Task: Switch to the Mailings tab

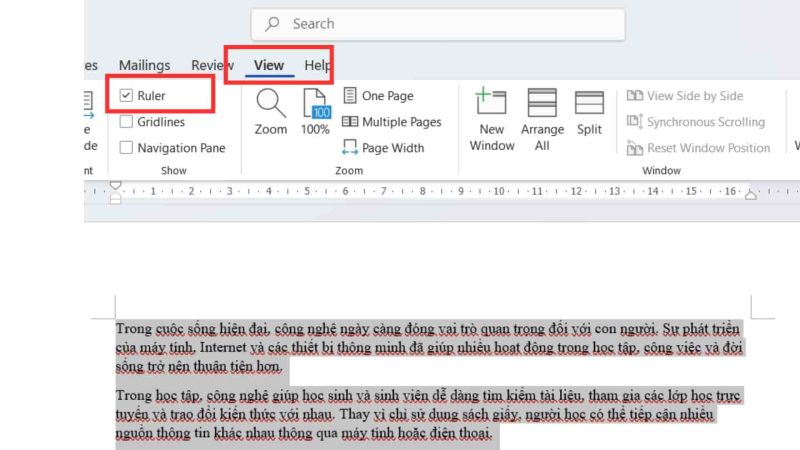Action: pos(144,65)
